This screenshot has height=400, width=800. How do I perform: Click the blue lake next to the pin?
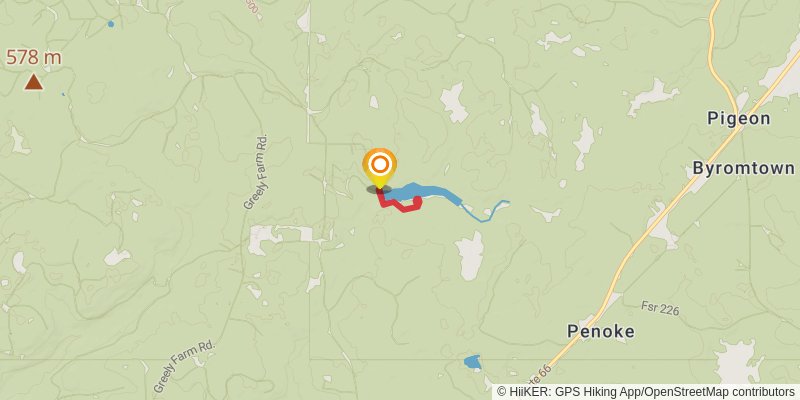pyautogui.click(x=422, y=192)
